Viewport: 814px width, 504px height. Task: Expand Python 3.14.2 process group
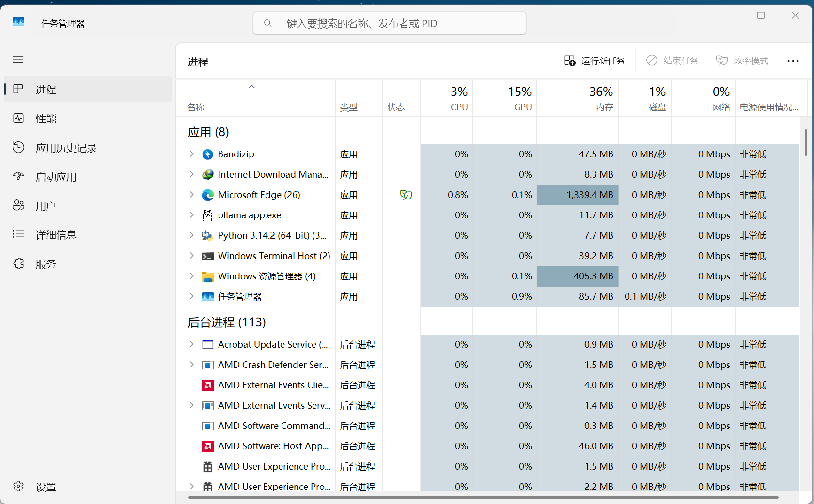(x=192, y=235)
